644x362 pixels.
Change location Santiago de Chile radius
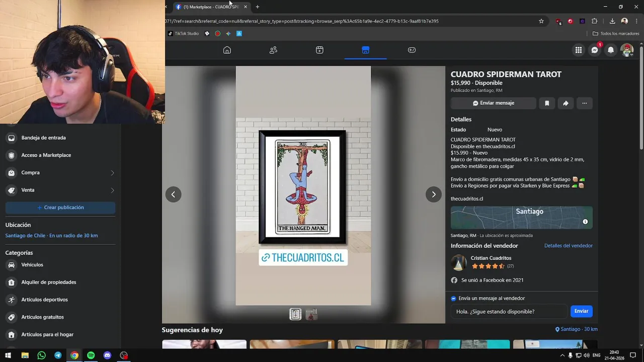51,236
